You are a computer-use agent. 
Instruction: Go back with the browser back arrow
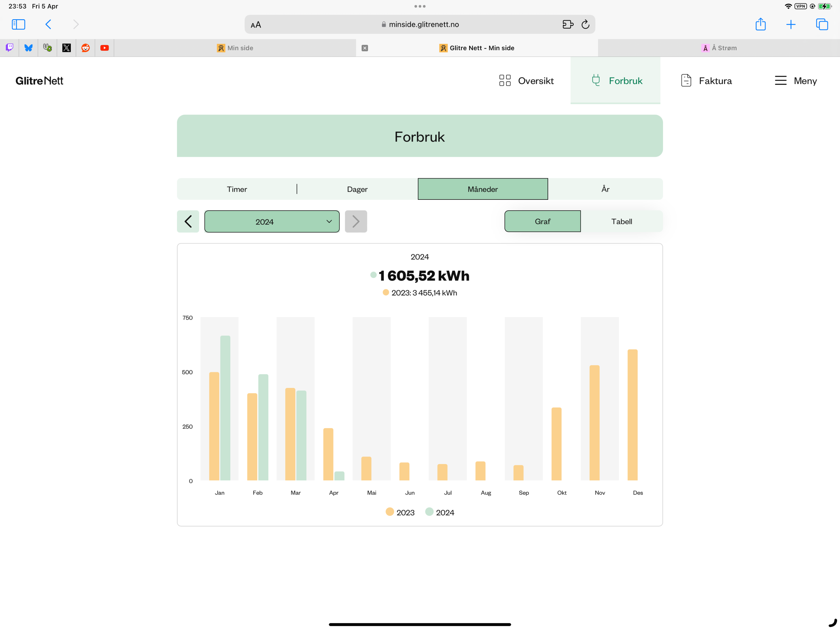(x=48, y=24)
